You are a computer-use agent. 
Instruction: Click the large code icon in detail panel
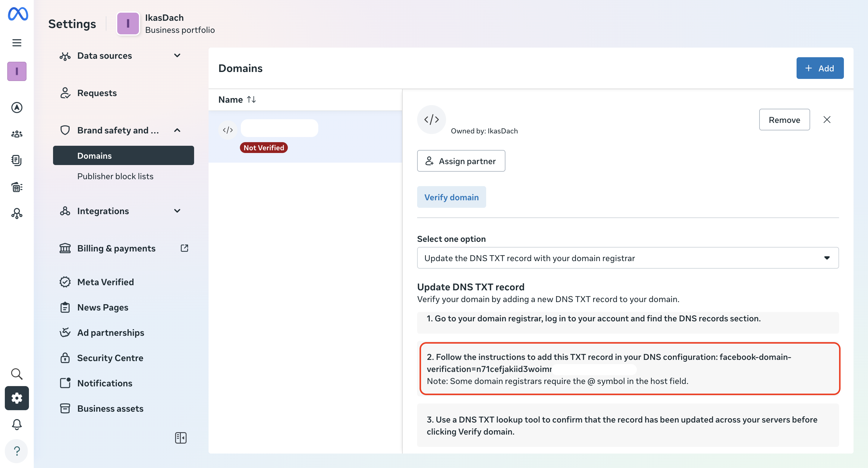431,120
